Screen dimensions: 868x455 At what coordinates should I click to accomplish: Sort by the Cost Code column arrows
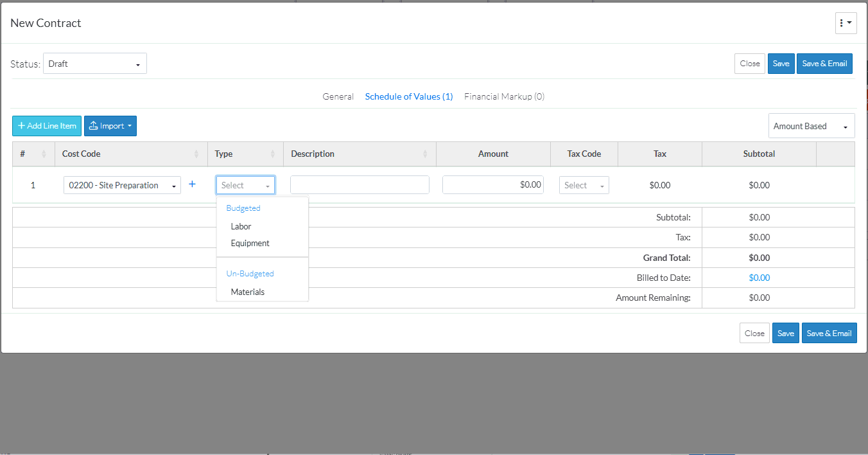pyautogui.click(x=196, y=154)
